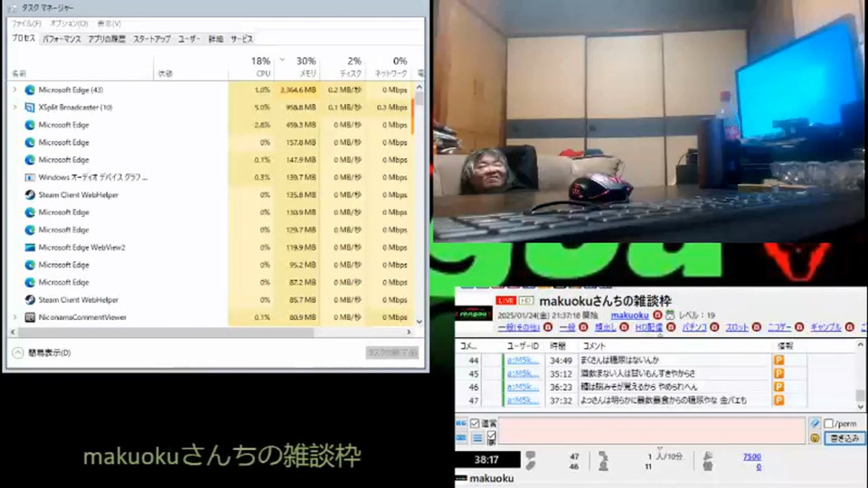This screenshot has height=488, width=868.
Task: Click comment list scroll-up arrow
Action: pos(860,344)
